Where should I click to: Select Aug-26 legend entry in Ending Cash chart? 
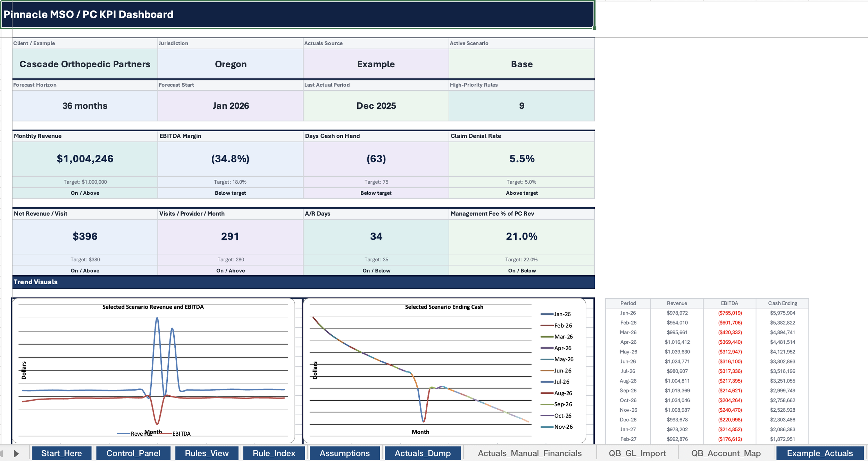pos(563,393)
